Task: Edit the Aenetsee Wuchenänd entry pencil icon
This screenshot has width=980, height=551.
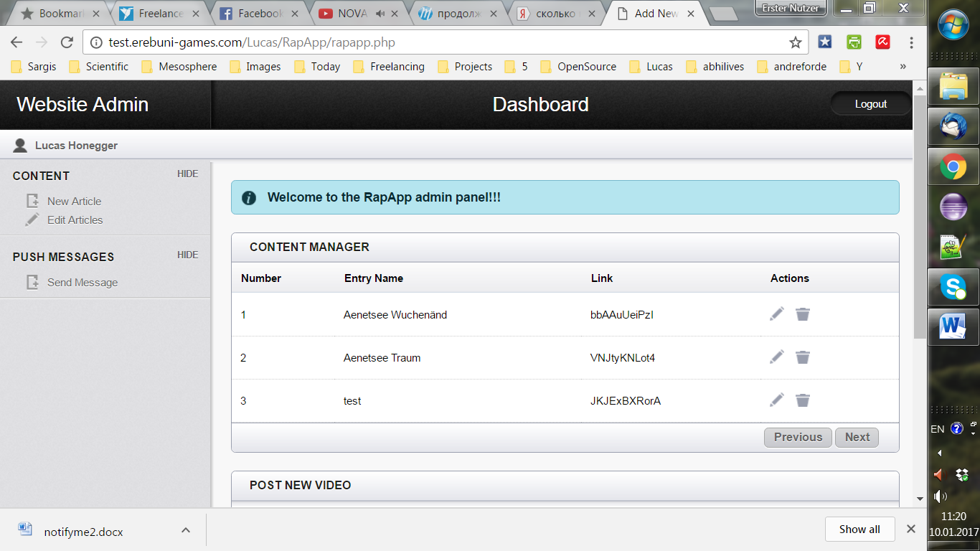Action: point(777,314)
